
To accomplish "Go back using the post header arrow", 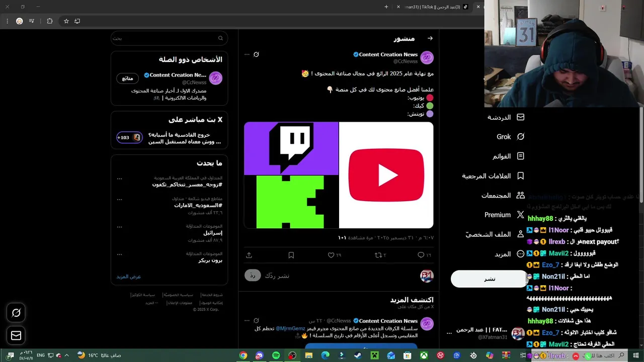I will tap(430, 38).
